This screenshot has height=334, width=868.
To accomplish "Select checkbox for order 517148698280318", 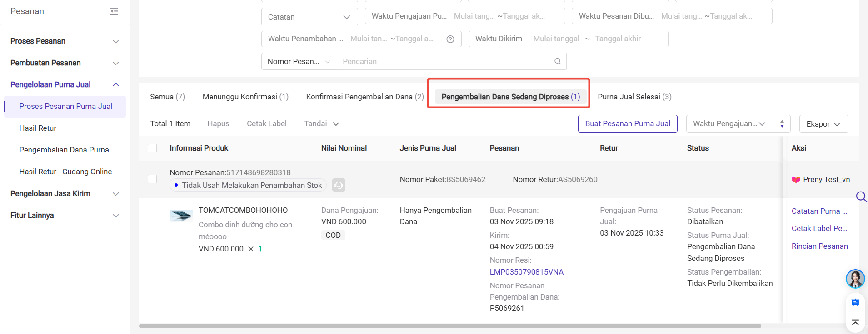I will coord(152,179).
